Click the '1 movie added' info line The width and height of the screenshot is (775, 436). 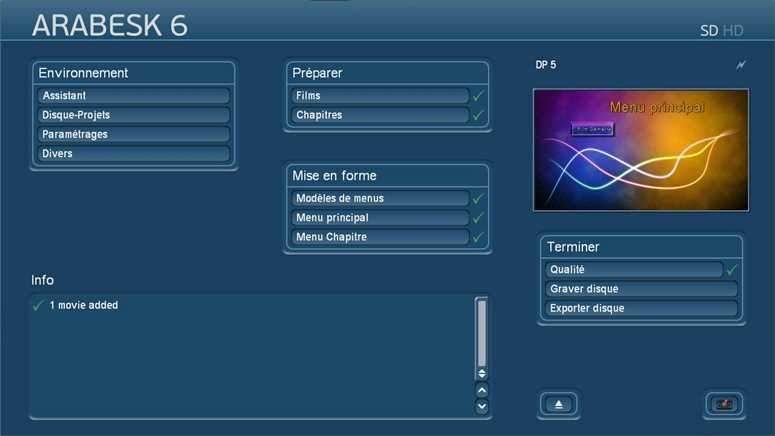point(84,305)
